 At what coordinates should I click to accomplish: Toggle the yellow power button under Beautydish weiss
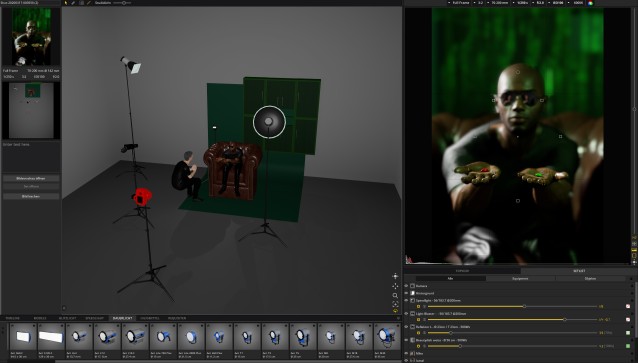(418, 346)
